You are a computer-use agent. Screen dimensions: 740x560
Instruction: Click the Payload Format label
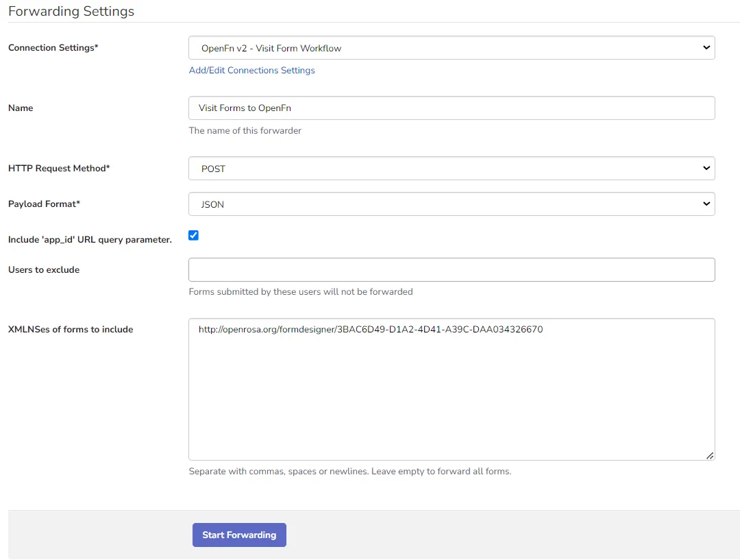pyautogui.click(x=45, y=204)
